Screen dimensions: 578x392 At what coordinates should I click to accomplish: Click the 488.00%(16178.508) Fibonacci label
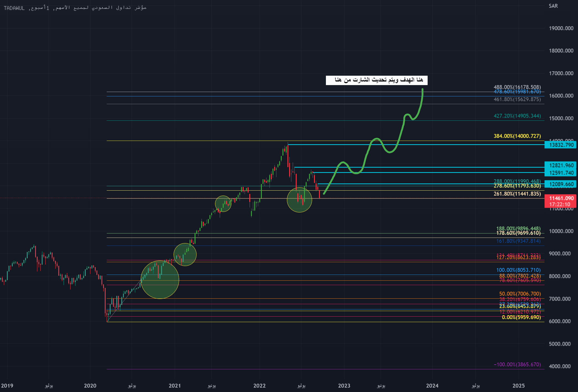point(517,87)
